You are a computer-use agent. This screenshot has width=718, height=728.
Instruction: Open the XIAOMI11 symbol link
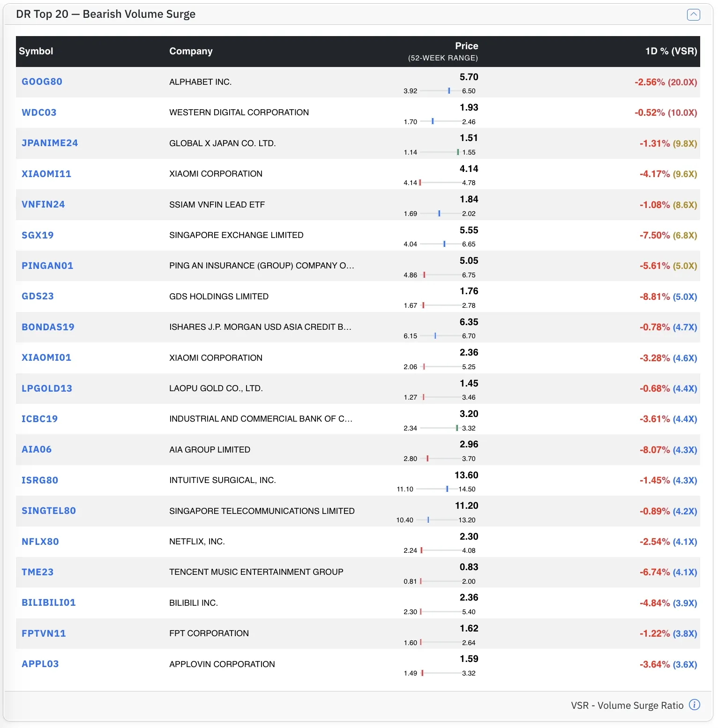[46, 174]
